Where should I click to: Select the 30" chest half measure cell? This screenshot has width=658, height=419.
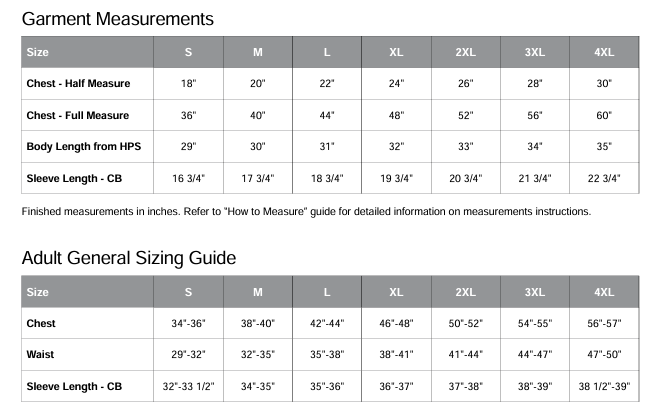[604, 83]
